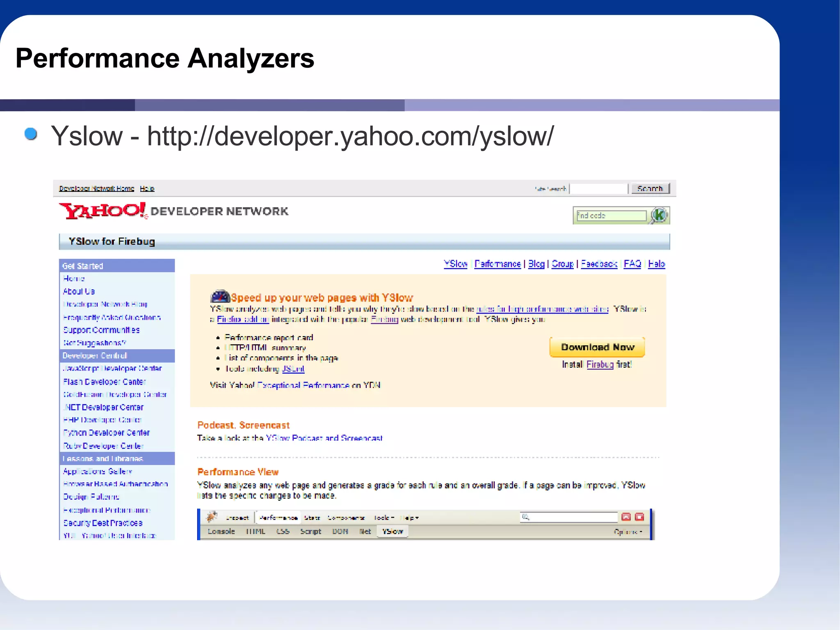Screen dimensions: 840x630
Task: Open .NET Developer Center sidebar link
Action: [103, 407]
